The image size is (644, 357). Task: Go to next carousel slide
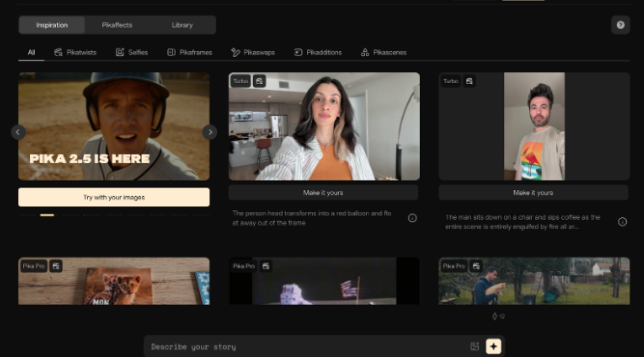coord(210,132)
